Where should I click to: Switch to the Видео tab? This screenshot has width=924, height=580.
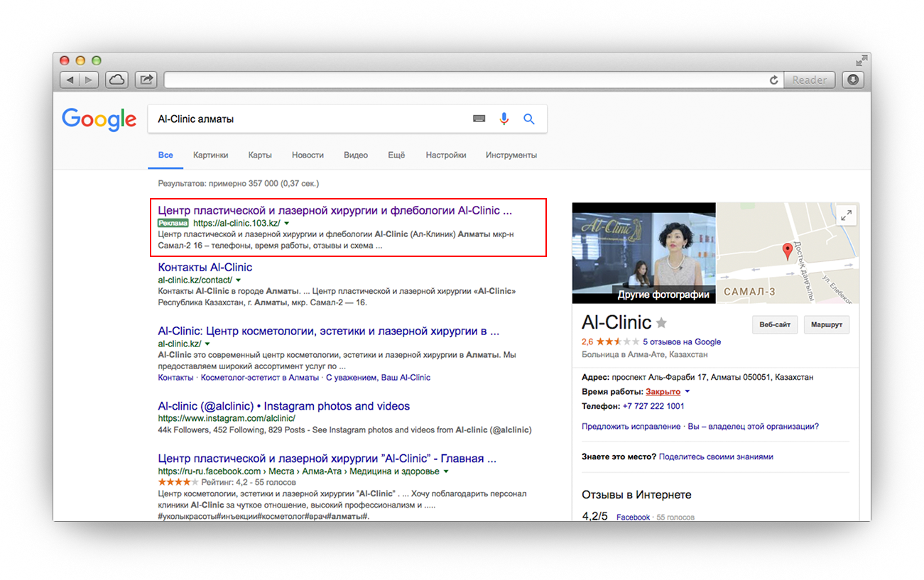point(356,155)
